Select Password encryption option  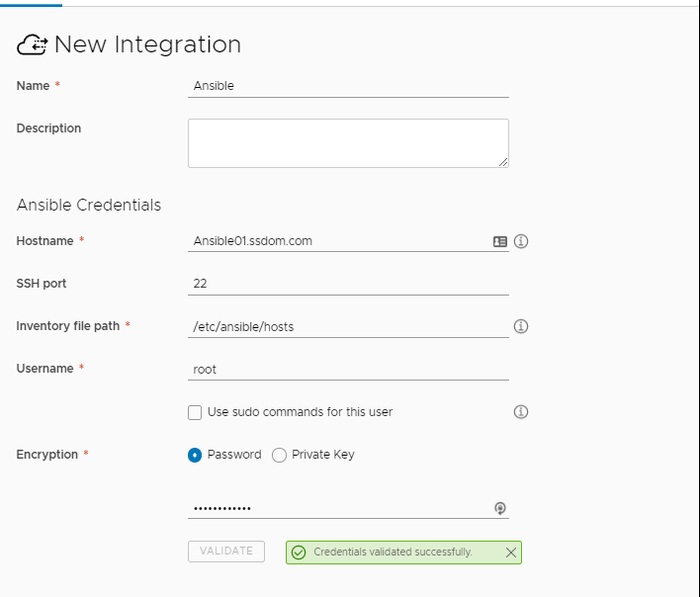(195, 455)
